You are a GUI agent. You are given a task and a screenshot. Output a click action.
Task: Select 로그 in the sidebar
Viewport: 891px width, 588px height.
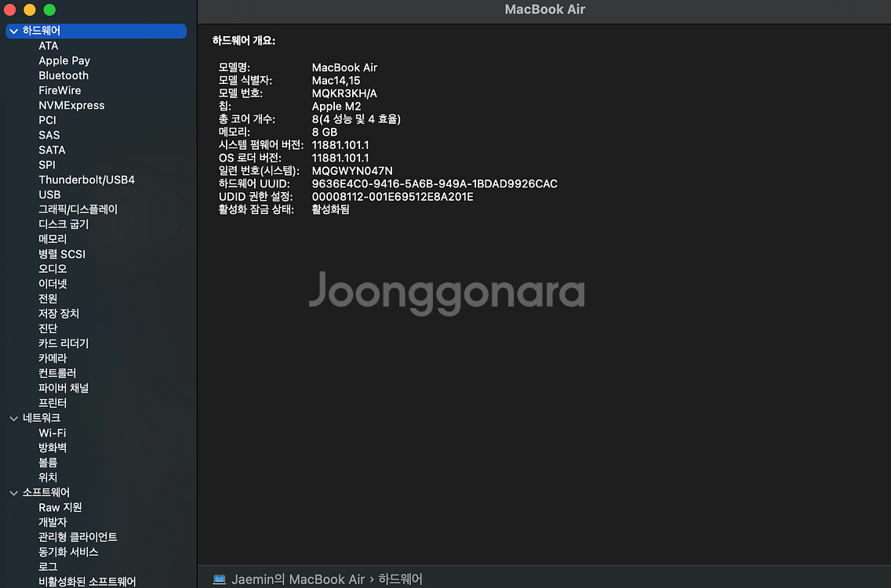click(x=48, y=566)
